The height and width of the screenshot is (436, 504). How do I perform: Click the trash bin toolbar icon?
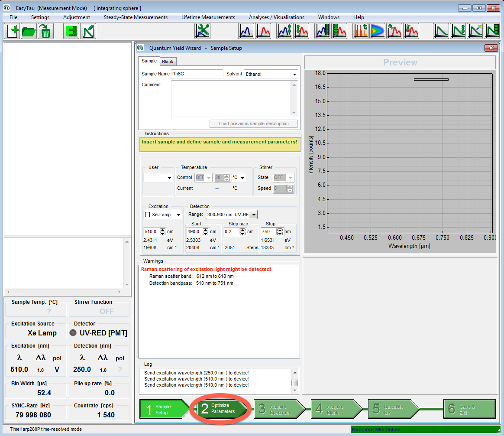coord(45,31)
